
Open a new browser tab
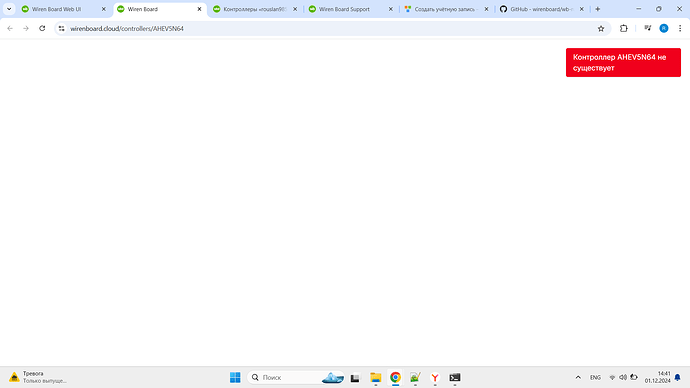(598, 9)
